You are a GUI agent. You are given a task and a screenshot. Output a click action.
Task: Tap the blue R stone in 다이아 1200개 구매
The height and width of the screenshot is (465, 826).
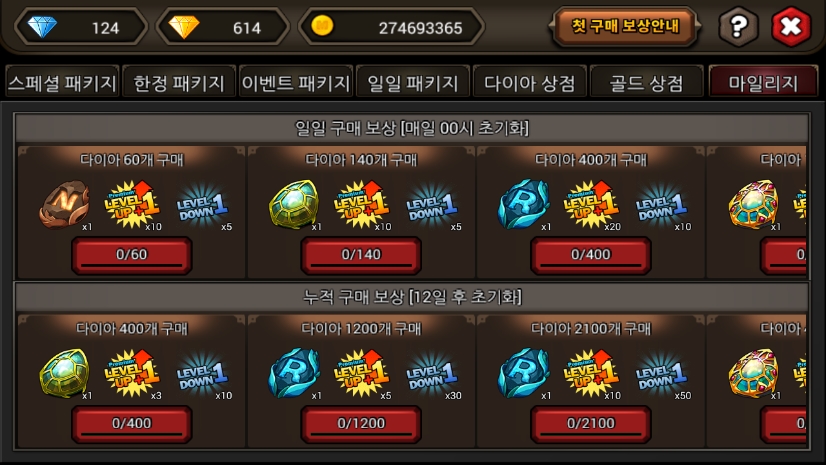pos(294,373)
